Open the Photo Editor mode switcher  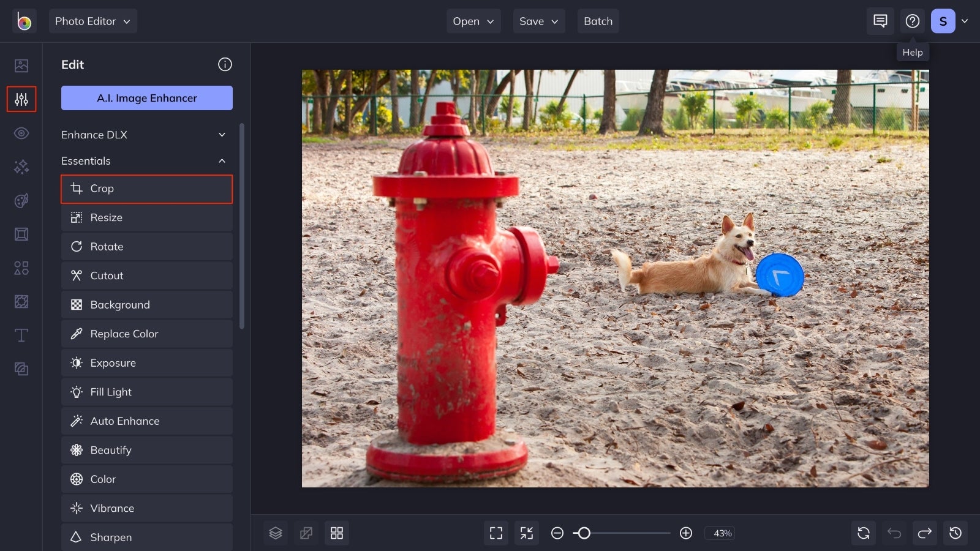[93, 21]
